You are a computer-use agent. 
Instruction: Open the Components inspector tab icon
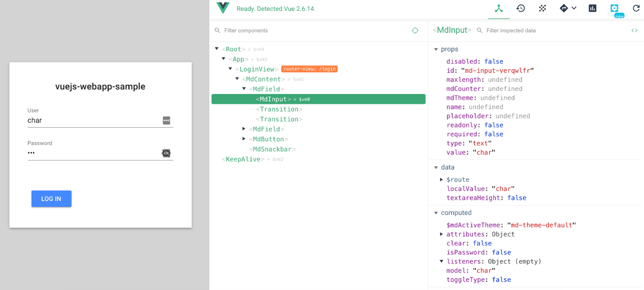(x=499, y=9)
